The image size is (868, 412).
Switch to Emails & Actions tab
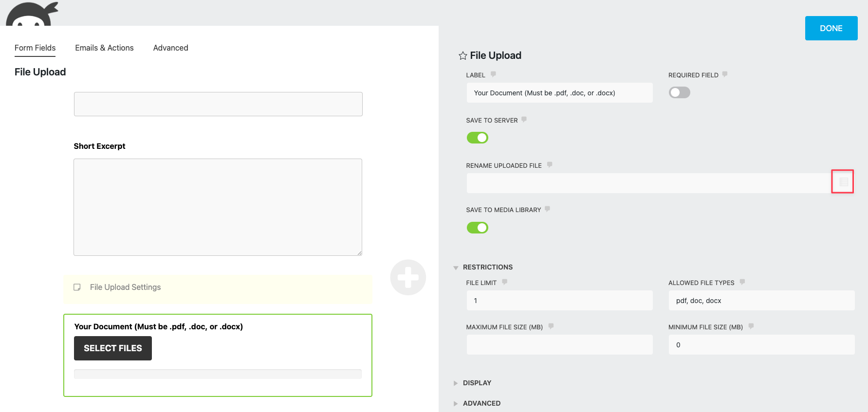point(104,48)
